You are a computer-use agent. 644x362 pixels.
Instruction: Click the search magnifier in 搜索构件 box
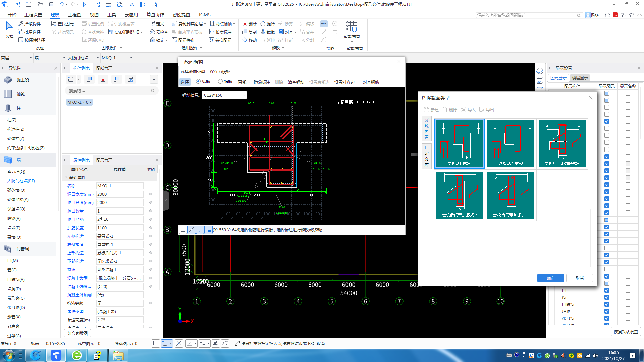(153, 91)
